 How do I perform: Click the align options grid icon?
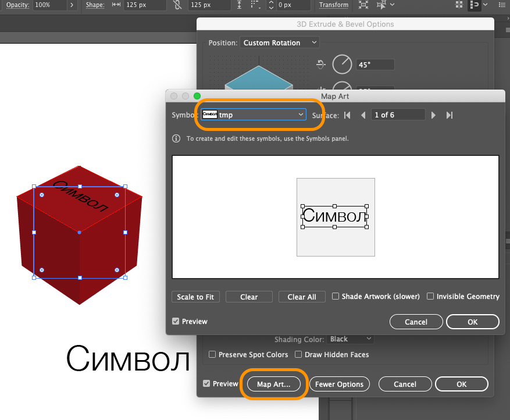coord(459,5)
